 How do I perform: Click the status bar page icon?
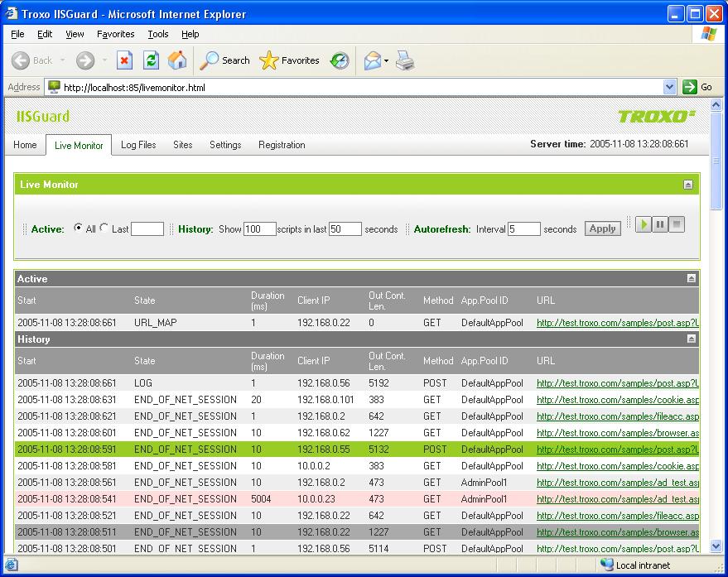tap(11, 565)
